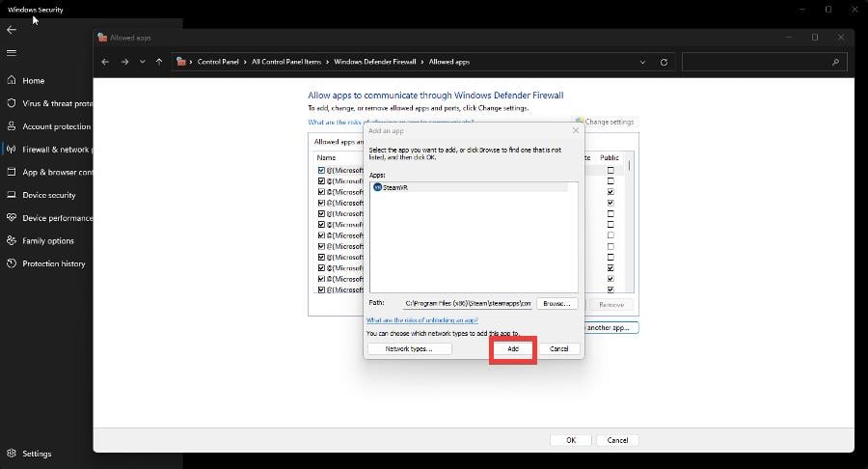Click the SteamVR app icon
The height and width of the screenshot is (469, 868).
[377, 187]
